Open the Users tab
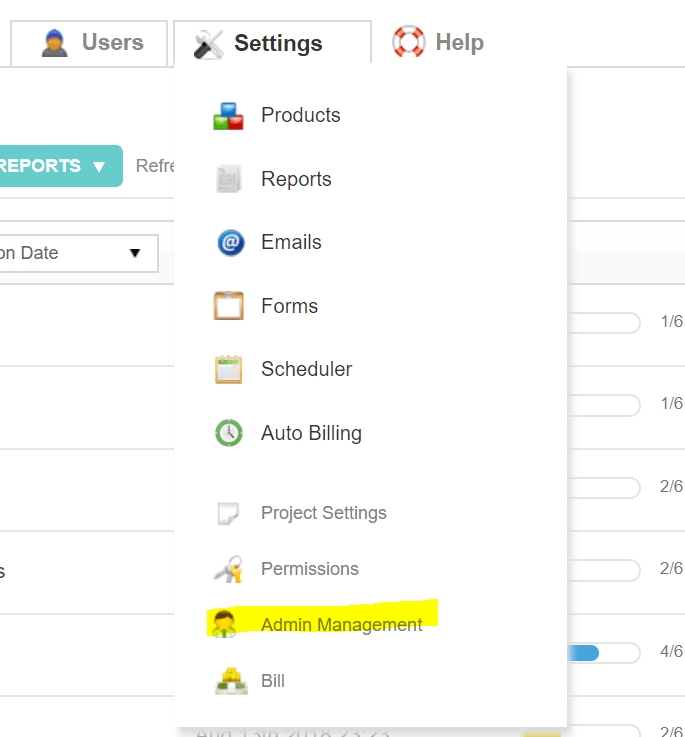 [92, 43]
